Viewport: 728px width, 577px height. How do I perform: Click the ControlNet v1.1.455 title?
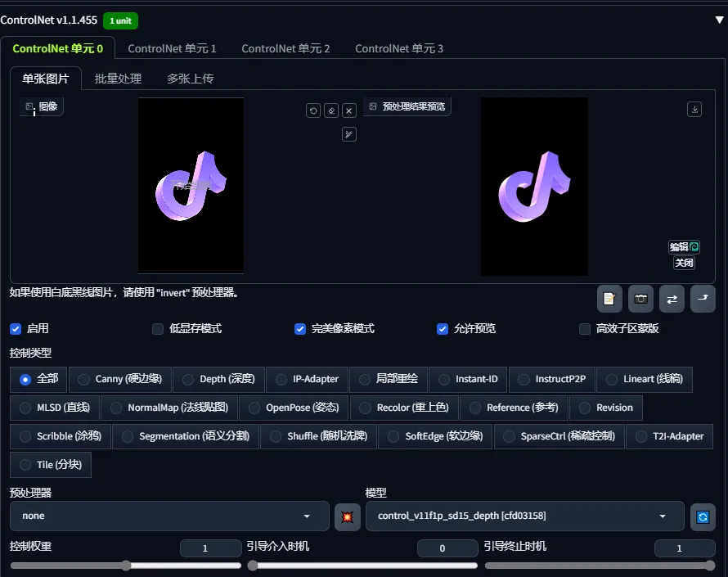tap(49, 20)
